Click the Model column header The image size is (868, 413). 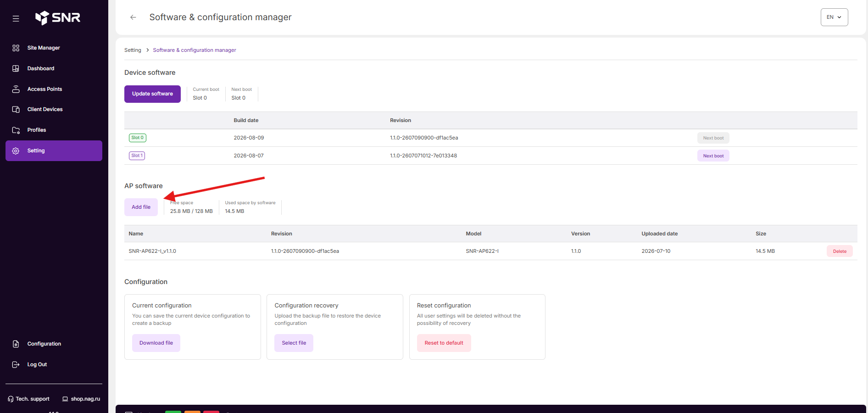(x=473, y=234)
